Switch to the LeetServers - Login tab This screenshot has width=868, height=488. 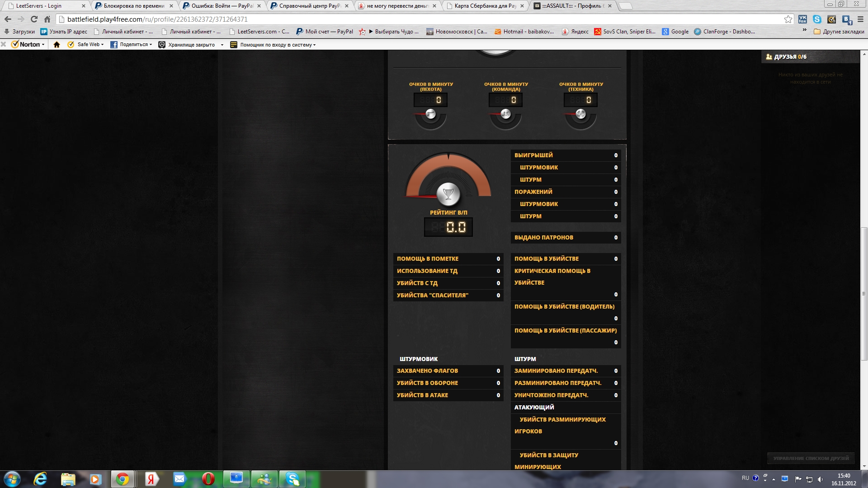point(45,6)
